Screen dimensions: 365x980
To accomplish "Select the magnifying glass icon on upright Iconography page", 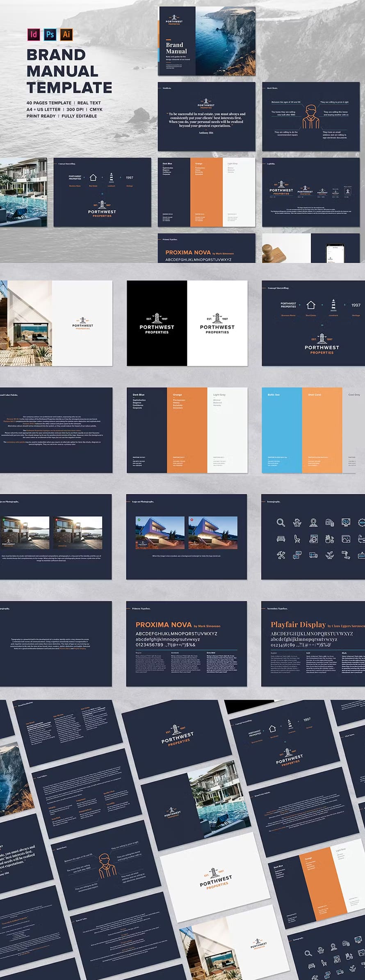I will coord(281,522).
